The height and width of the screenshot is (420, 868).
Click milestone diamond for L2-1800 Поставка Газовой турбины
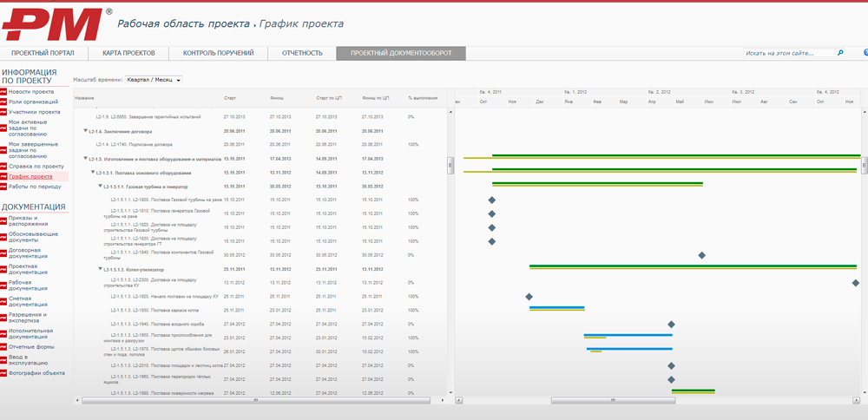point(491,200)
